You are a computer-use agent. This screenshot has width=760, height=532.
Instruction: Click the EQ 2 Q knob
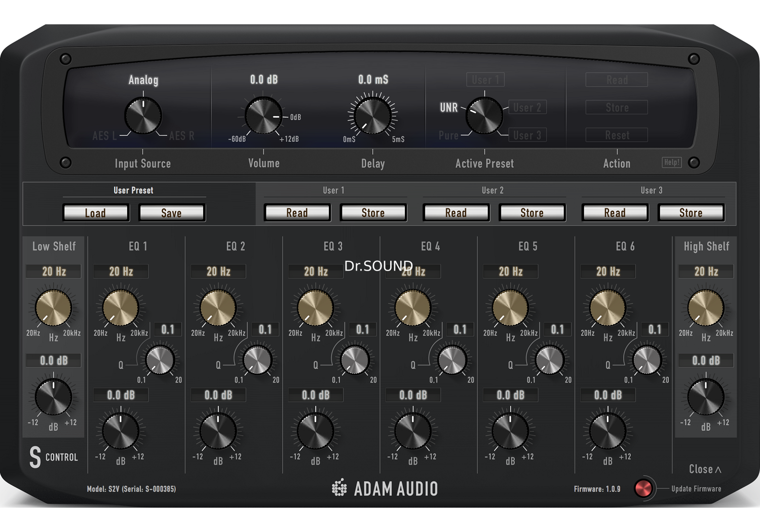click(257, 360)
